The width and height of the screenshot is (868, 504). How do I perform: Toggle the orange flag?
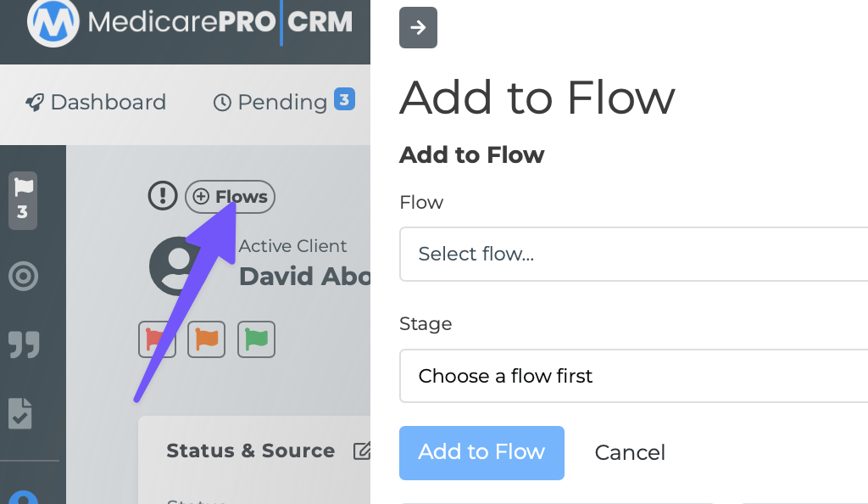[x=207, y=340]
